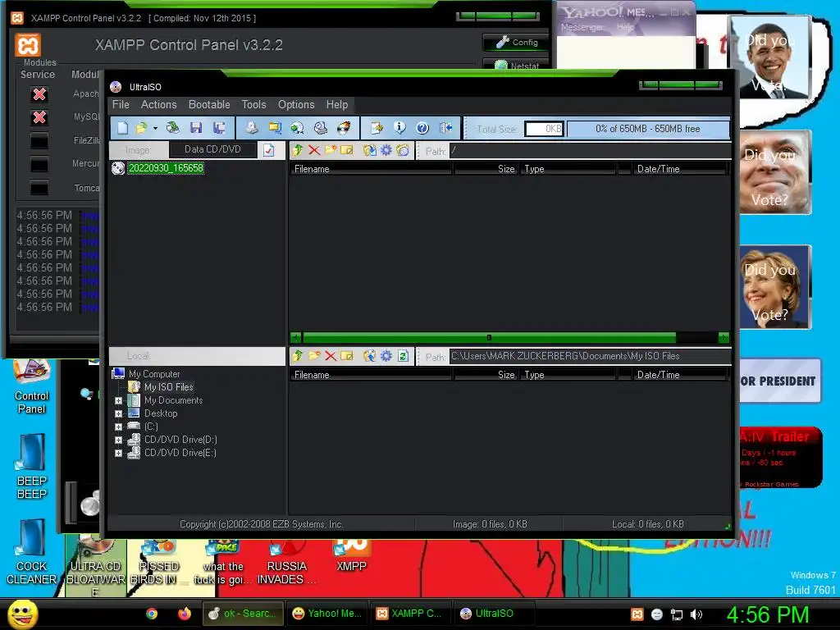Viewport: 840px width, 630px height.
Task: Click the Rename icon in image pane toolbar
Action: [347, 151]
